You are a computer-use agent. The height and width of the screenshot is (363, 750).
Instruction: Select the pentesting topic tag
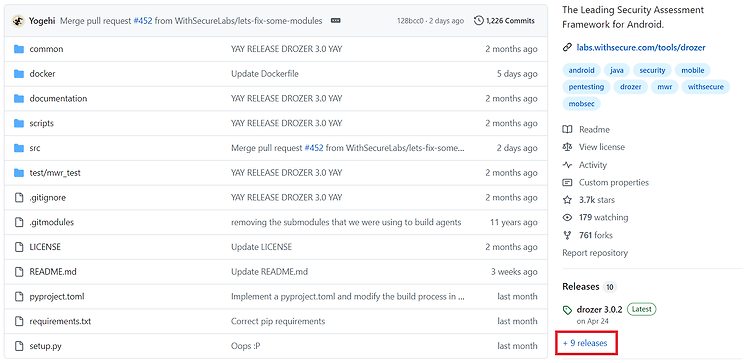pos(586,87)
